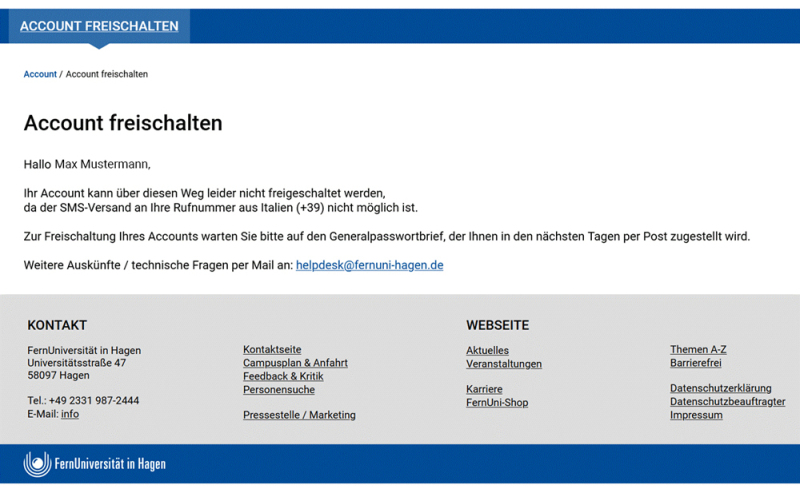The height and width of the screenshot is (497, 800).
Task: Open the Veranstaltungen link
Action: [x=504, y=364]
